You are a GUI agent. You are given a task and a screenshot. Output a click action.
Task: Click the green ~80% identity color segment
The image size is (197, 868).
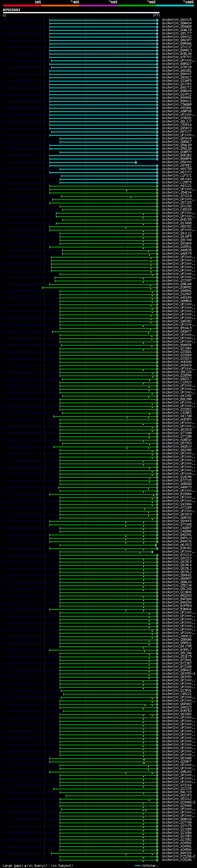[137, 6]
